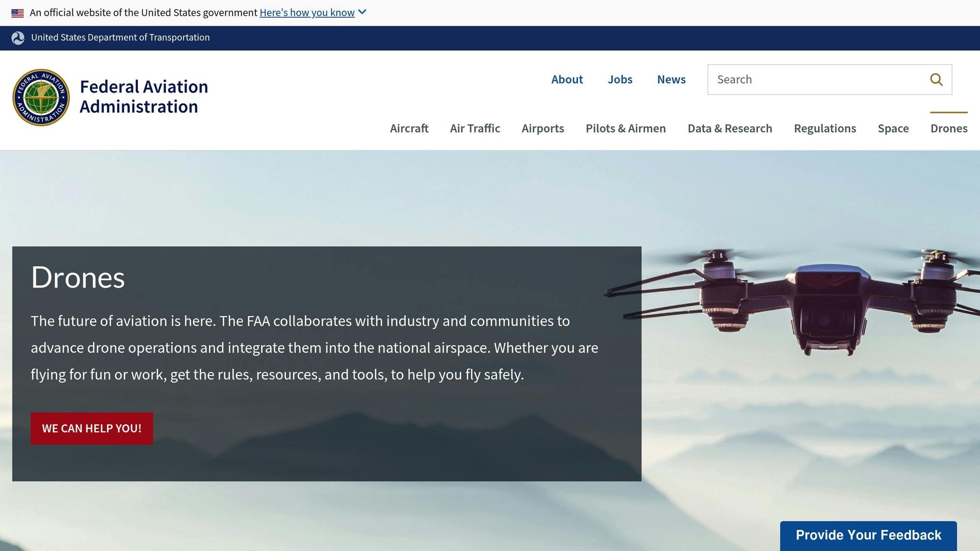Click the US flag icon

[18, 13]
